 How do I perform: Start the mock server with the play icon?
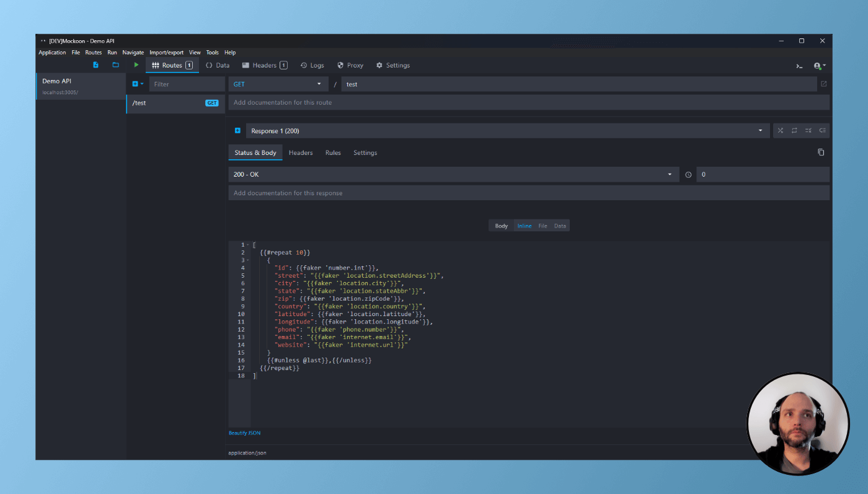click(136, 65)
